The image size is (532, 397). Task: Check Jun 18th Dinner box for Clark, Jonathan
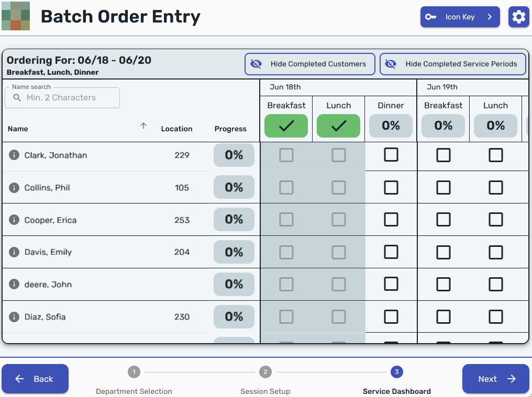391,155
